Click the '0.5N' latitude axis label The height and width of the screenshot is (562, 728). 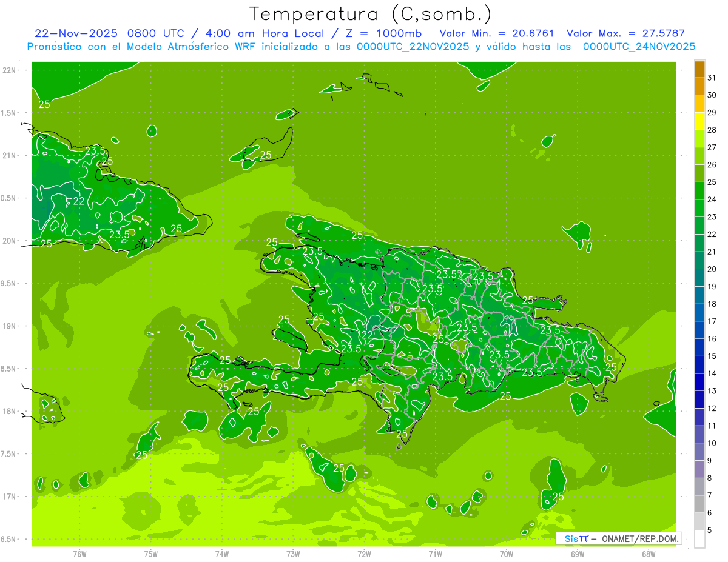pos(9,198)
